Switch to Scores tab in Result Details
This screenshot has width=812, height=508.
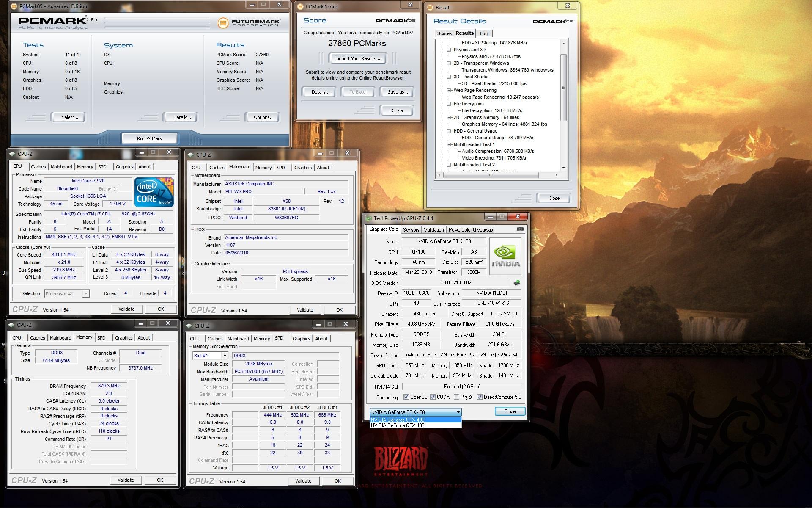click(x=444, y=33)
